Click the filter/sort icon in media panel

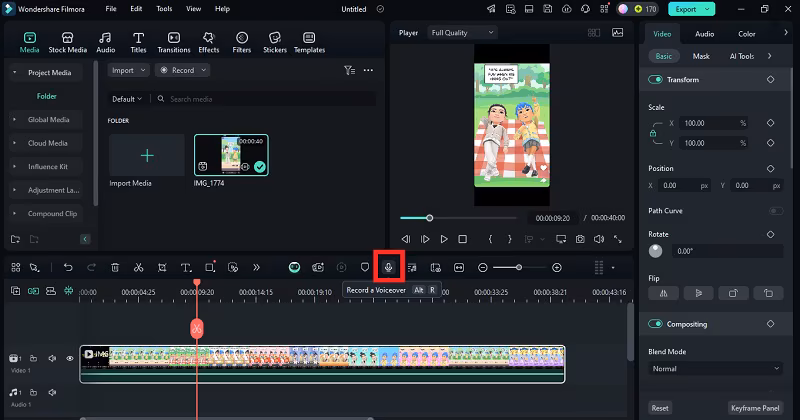349,70
